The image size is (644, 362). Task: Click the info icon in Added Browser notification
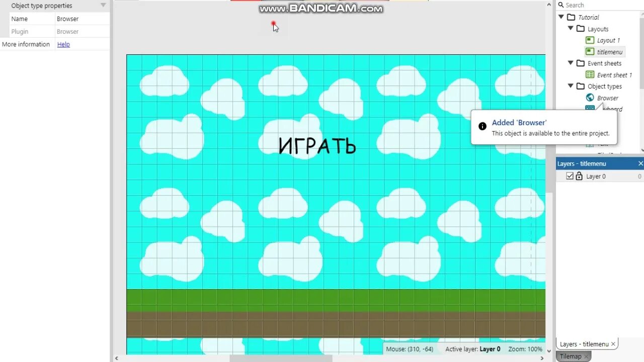point(482,126)
